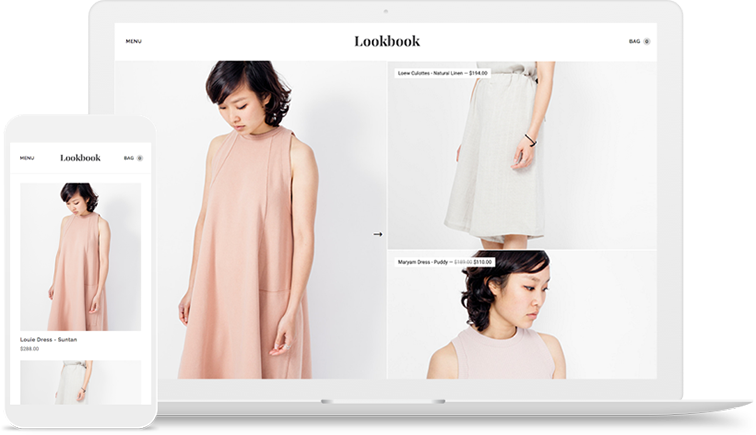Click the bag count icon on phone header
This screenshot has width=756, height=435.
click(140, 158)
